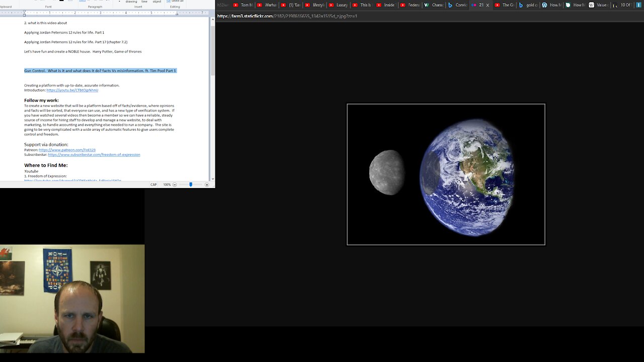Screen dimensions: 644x362
Task: Click the 'CAP' status bar indicator
Action: tap(153, 185)
